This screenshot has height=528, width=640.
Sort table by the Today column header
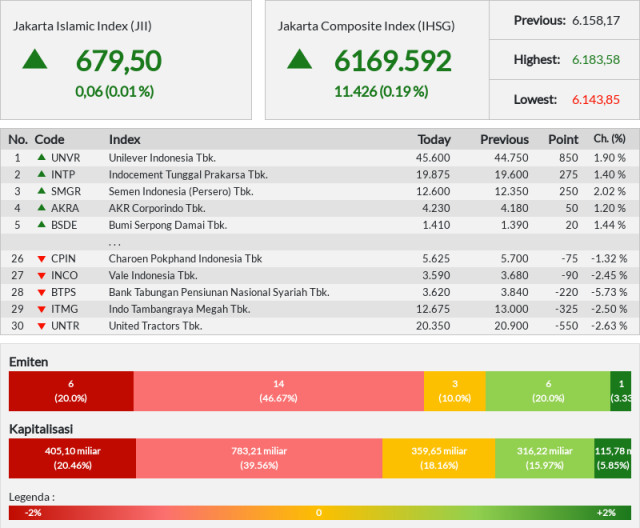[434, 140]
